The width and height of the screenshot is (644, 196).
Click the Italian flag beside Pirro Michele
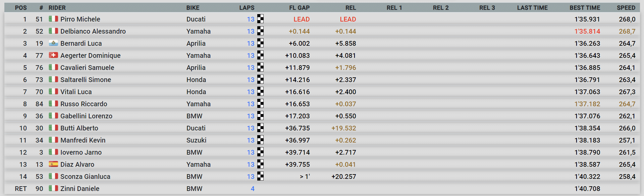point(53,19)
